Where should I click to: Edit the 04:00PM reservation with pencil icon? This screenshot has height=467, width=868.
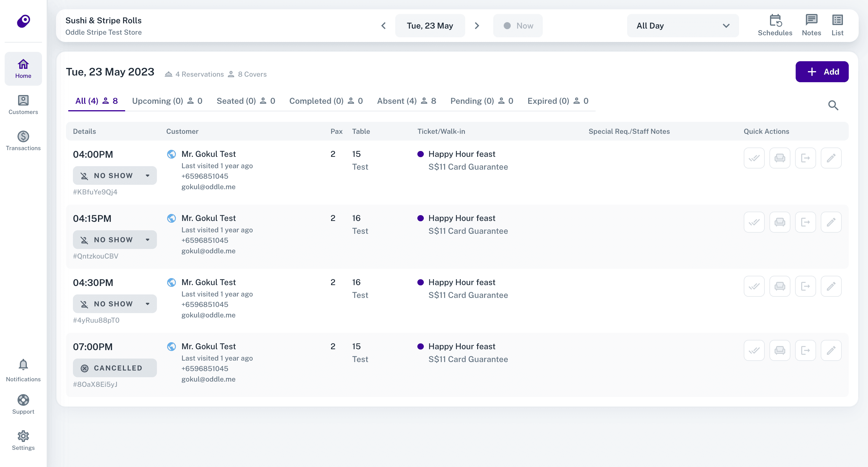tap(831, 158)
